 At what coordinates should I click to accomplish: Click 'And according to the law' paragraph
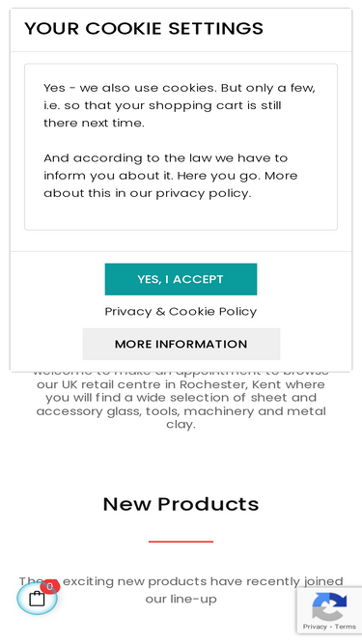(x=170, y=176)
